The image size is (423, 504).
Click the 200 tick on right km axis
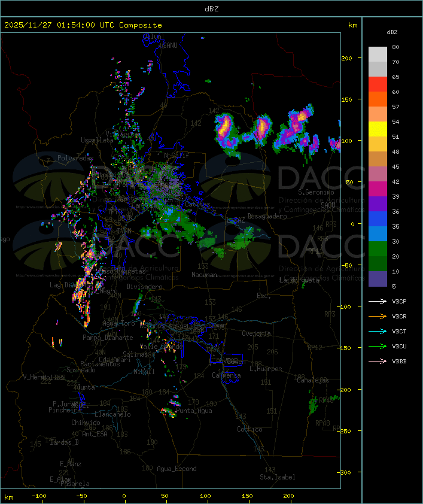[346, 58]
